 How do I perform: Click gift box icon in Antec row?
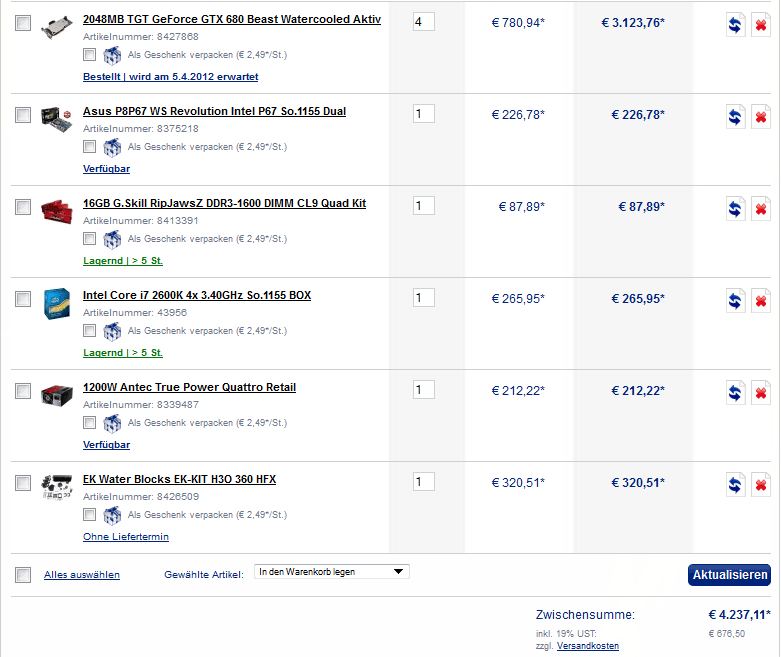tap(112, 423)
